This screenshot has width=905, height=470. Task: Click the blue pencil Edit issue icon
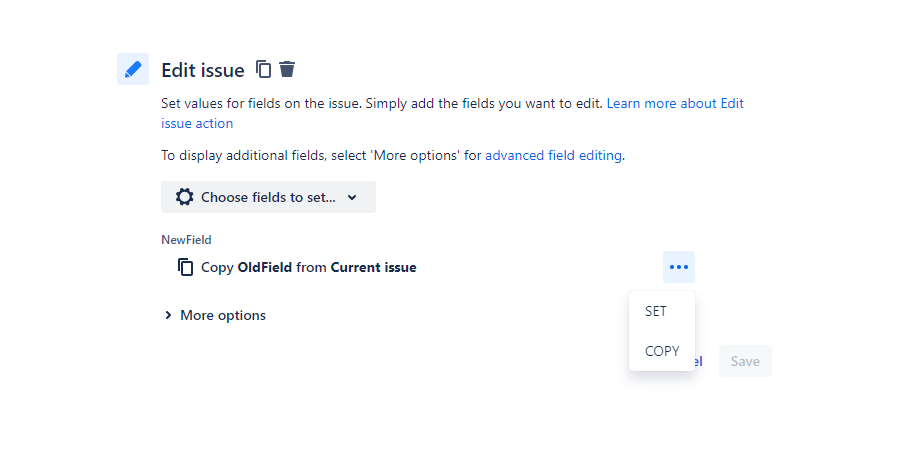133,69
